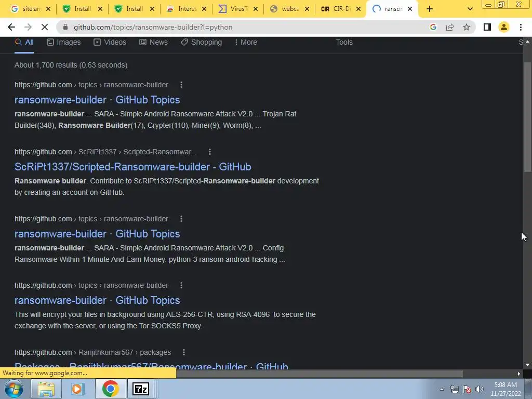Click the taskbar clock 5:08 AM

click(506, 389)
